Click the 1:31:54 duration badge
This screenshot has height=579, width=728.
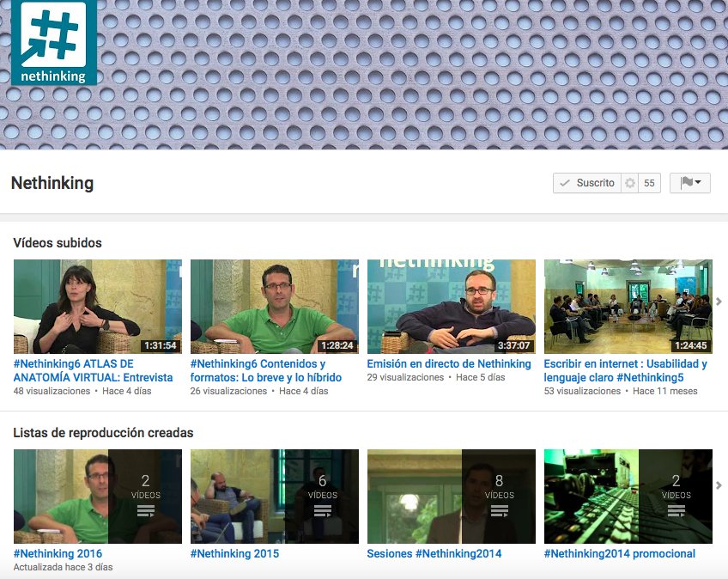tap(161, 345)
